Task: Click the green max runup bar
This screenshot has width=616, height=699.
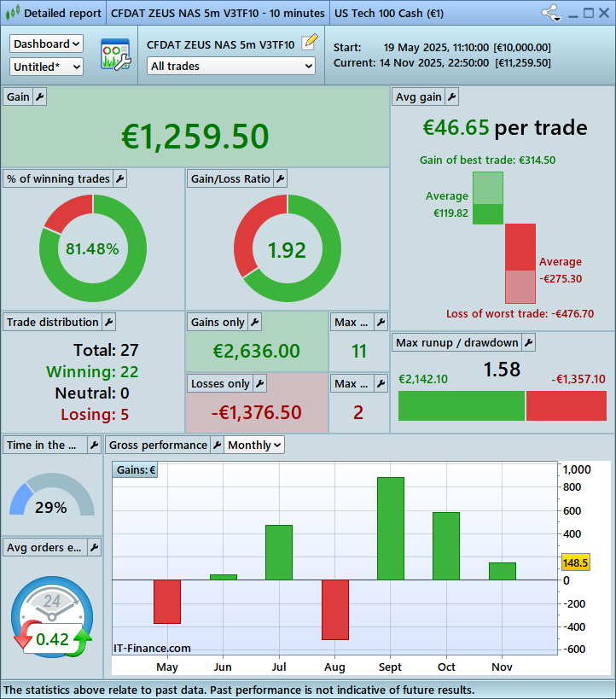Action: [462, 405]
